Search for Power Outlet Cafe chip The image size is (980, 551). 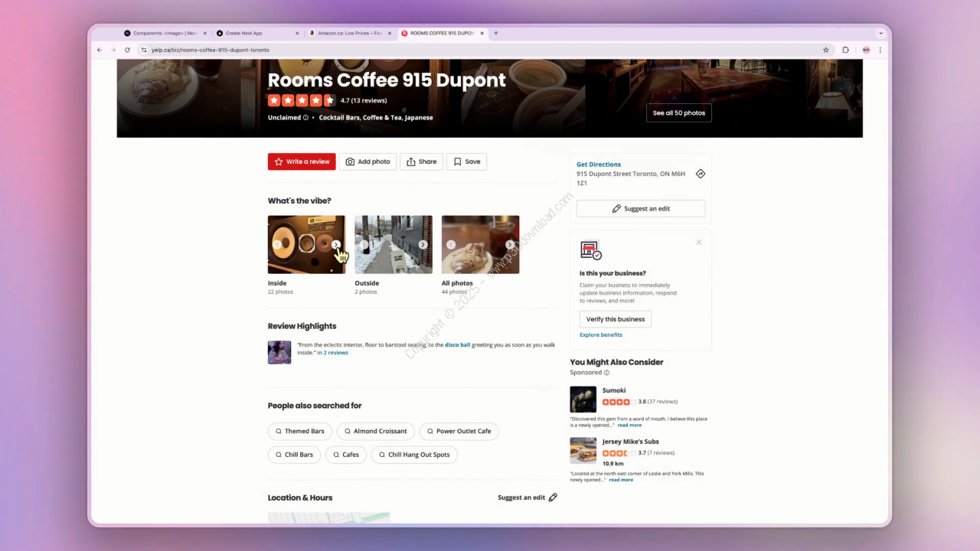click(x=459, y=432)
